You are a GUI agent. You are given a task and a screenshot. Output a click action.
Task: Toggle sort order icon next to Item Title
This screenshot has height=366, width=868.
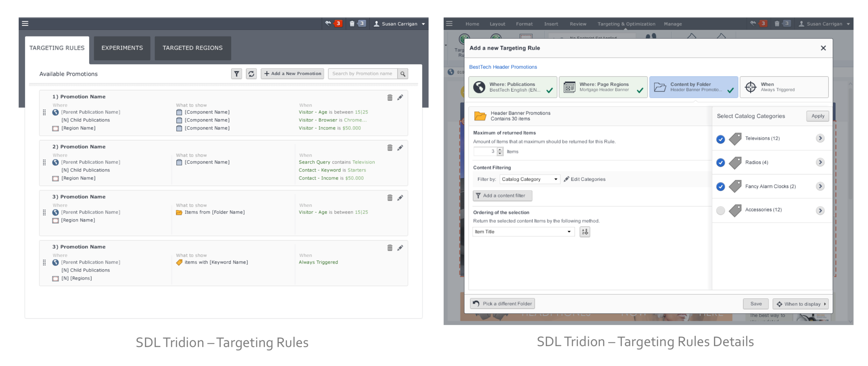585,232
